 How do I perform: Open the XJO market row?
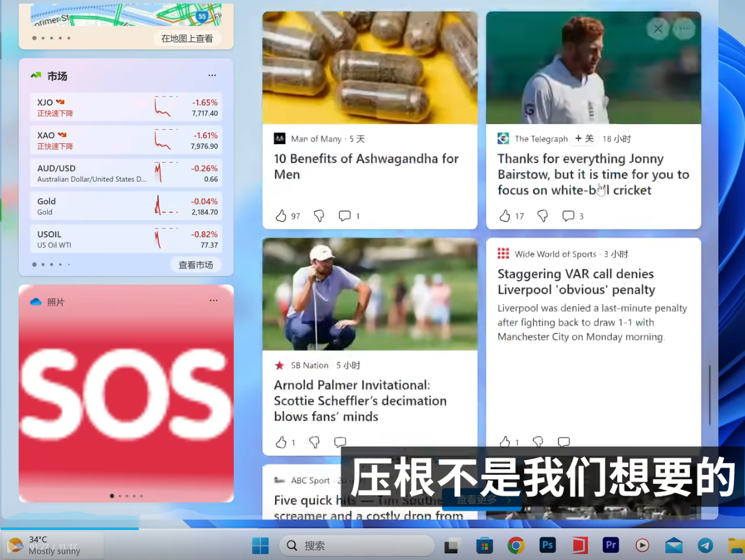click(x=126, y=107)
